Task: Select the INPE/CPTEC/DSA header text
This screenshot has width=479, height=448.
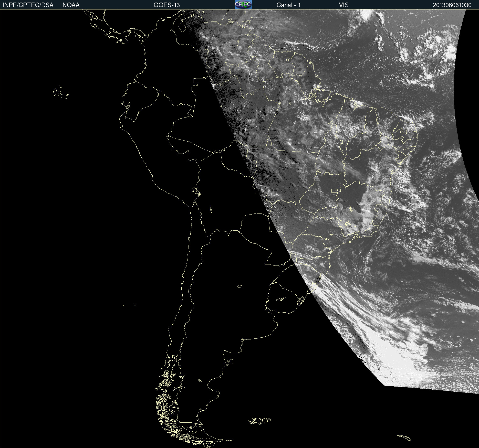Action: click(x=28, y=5)
